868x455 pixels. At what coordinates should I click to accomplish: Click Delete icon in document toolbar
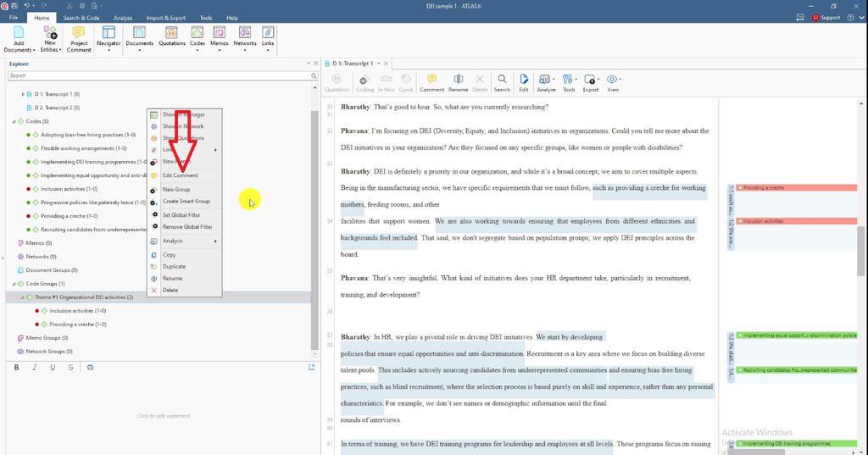[480, 83]
